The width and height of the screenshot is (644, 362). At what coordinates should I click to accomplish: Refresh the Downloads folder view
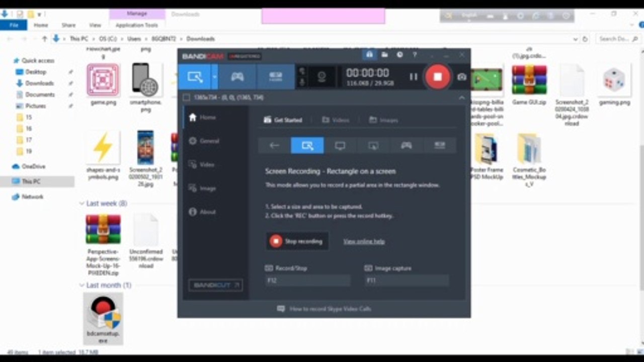pyautogui.click(x=585, y=39)
